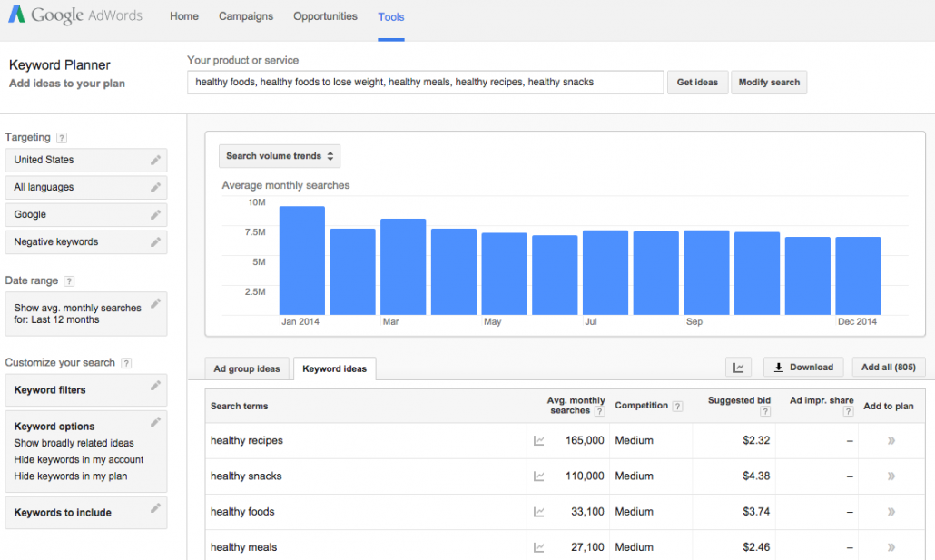
Task: Click Add all (805) button
Action: point(889,368)
